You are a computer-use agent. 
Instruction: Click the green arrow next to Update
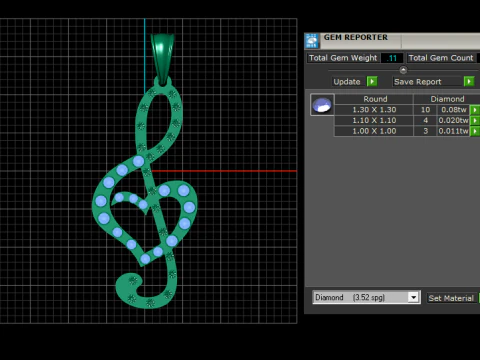point(372,82)
